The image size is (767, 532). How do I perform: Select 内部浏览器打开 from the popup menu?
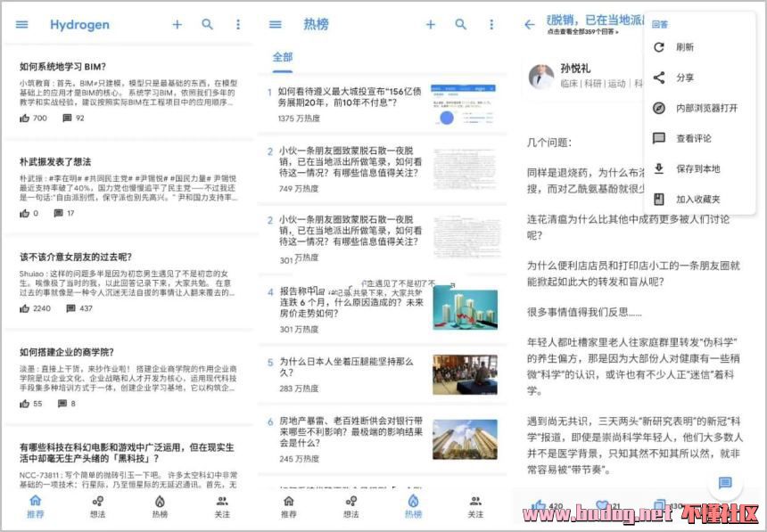706,108
